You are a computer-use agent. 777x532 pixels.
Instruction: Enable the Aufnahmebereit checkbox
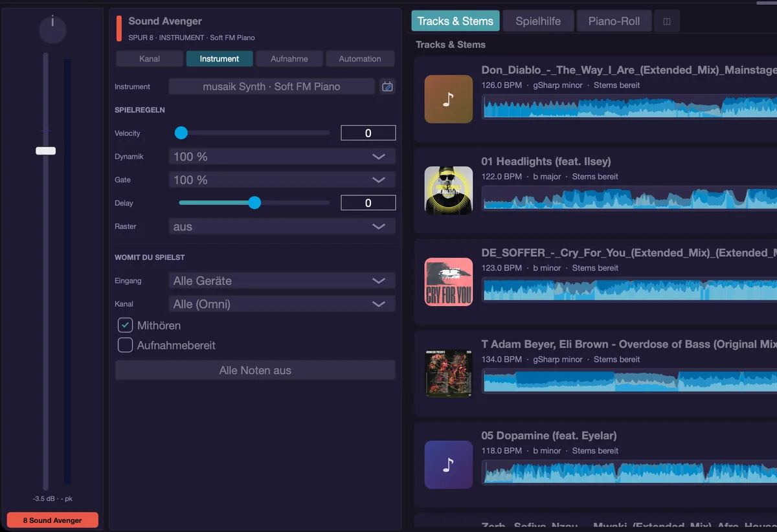tap(125, 345)
